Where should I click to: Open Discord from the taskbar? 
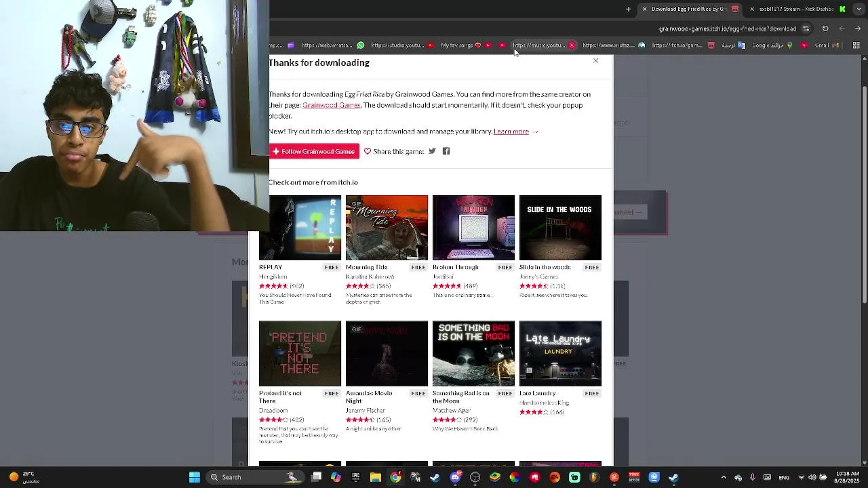pyautogui.click(x=455, y=477)
